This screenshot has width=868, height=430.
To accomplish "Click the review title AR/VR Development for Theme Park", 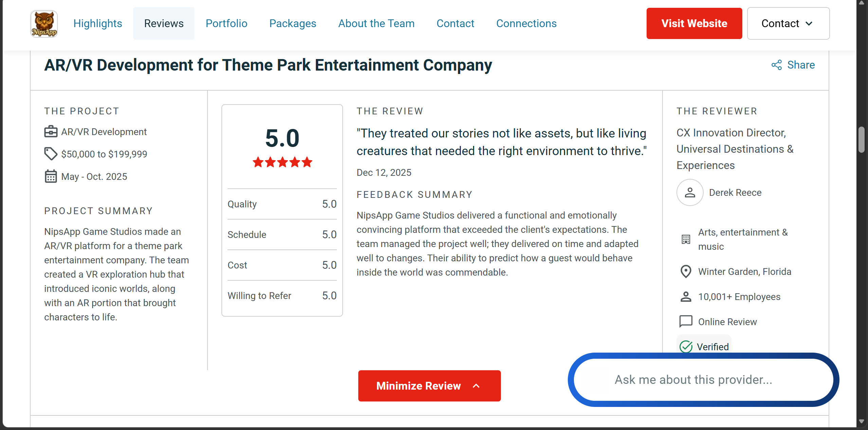I will coord(268,65).
